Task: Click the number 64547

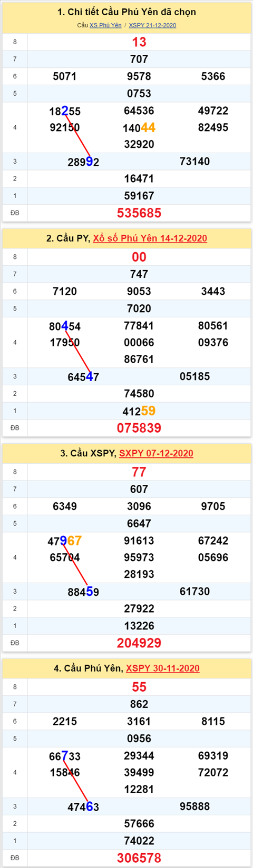Action: 83,377
